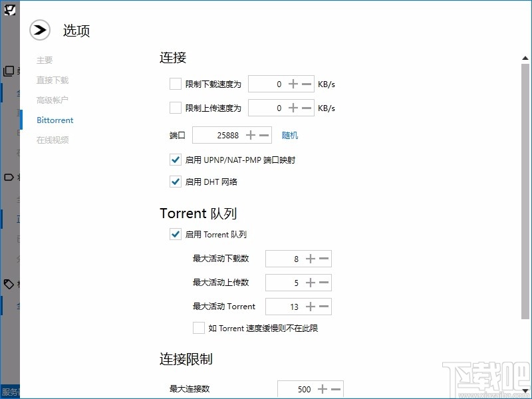Open the 在线视频 settings page

coord(53,140)
